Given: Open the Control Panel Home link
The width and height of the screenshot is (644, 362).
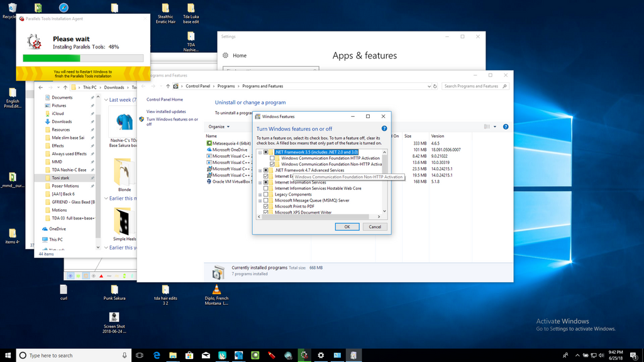Looking at the screenshot, I should 165,100.
